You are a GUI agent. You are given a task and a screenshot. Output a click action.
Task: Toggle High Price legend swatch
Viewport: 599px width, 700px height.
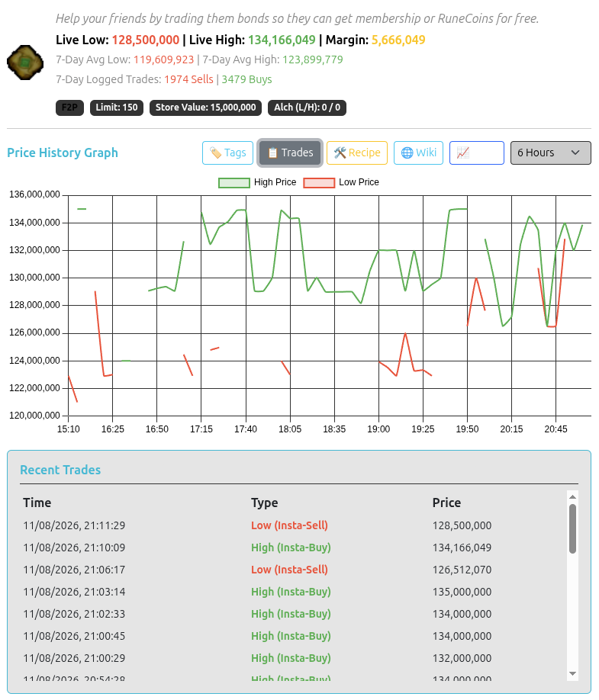pyautogui.click(x=234, y=182)
